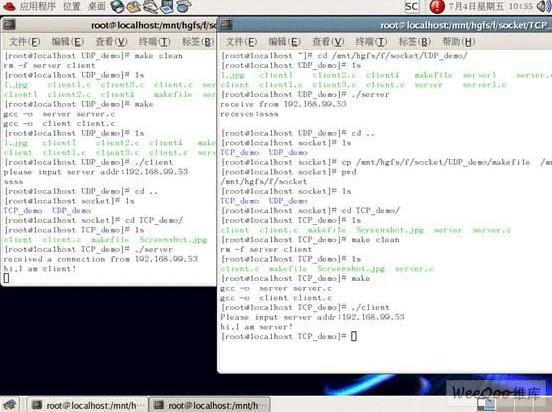
Task: Open 终端(T) menu in left terminal
Action: coord(154,42)
